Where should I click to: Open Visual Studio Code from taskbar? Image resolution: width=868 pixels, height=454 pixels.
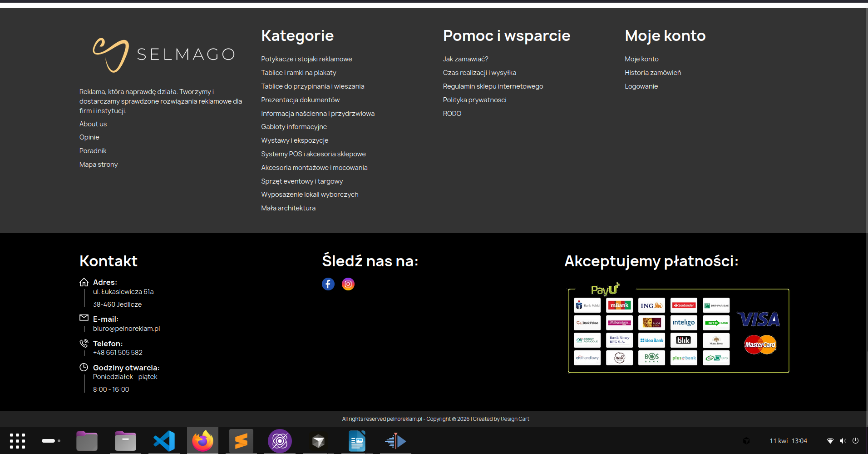(164, 441)
